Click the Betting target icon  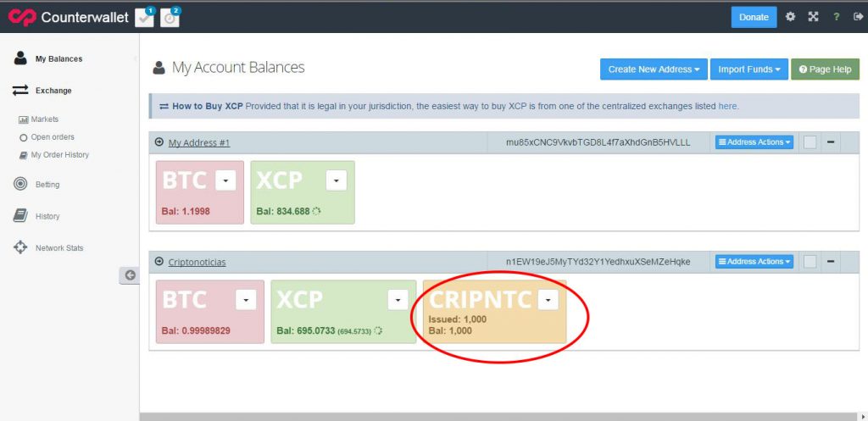pyautogui.click(x=20, y=184)
